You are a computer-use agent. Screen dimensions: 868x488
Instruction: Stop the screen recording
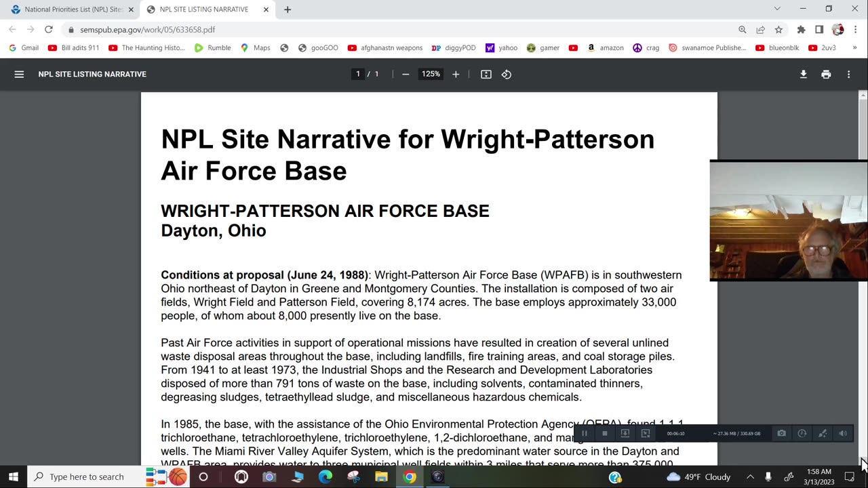(605, 433)
